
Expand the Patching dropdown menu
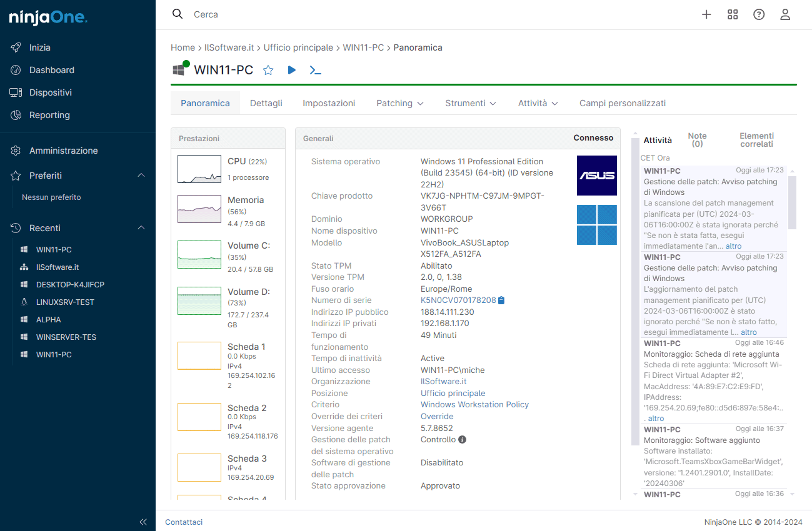400,103
